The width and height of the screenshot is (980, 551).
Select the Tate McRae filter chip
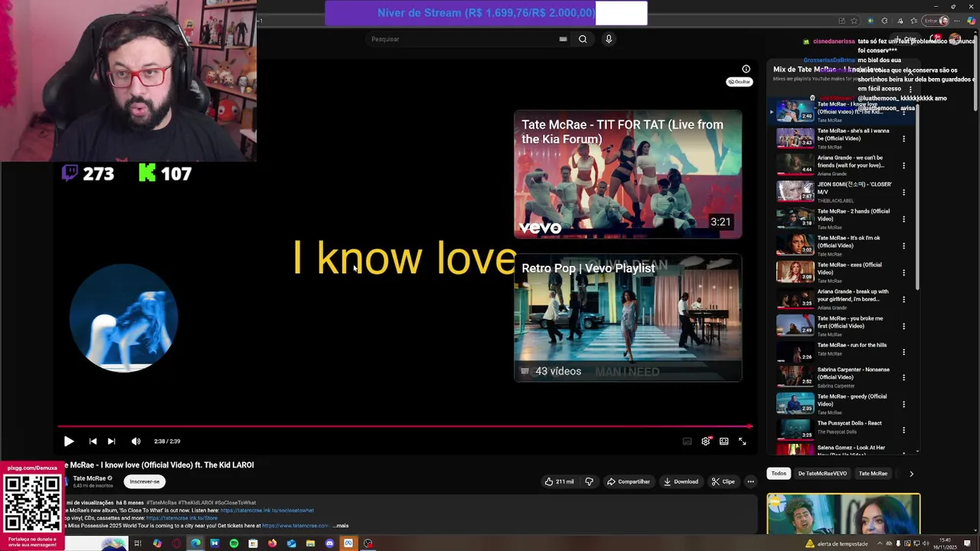pos(873,474)
